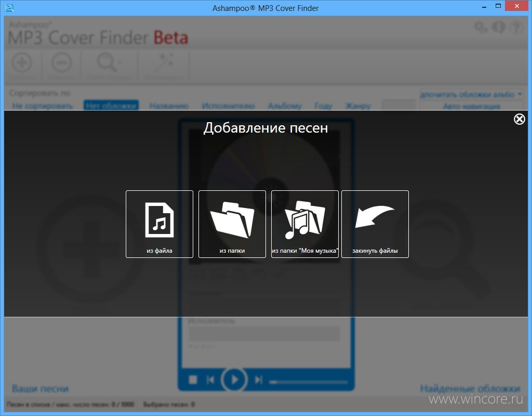Open the info icon in header

[x=499, y=27]
